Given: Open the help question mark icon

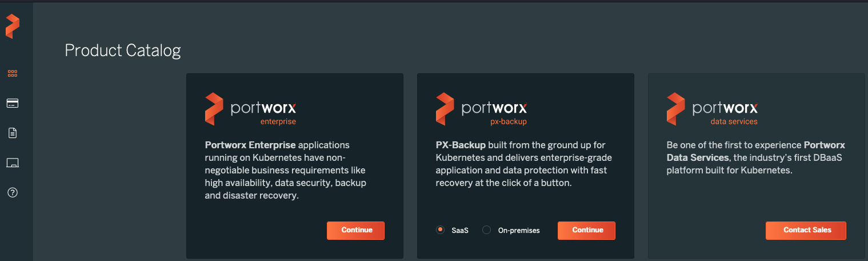Looking at the screenshot, I should click(x=13, y=193).
